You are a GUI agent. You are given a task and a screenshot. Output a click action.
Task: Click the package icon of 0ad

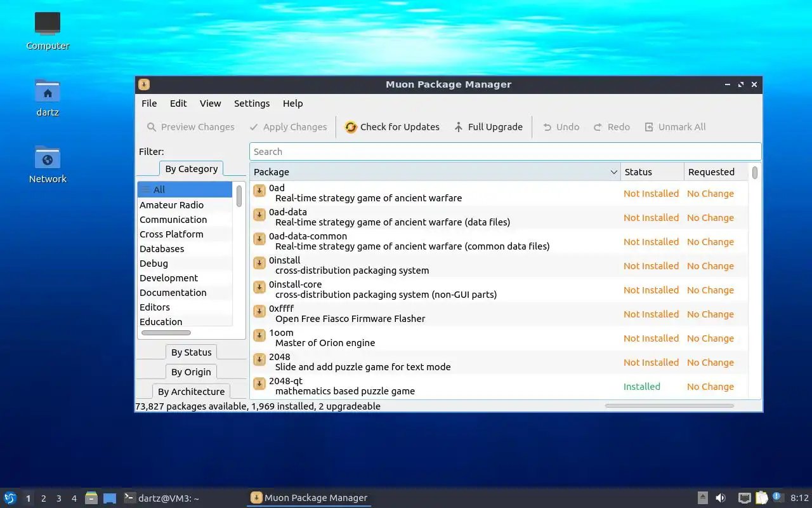tap(259, 190)
